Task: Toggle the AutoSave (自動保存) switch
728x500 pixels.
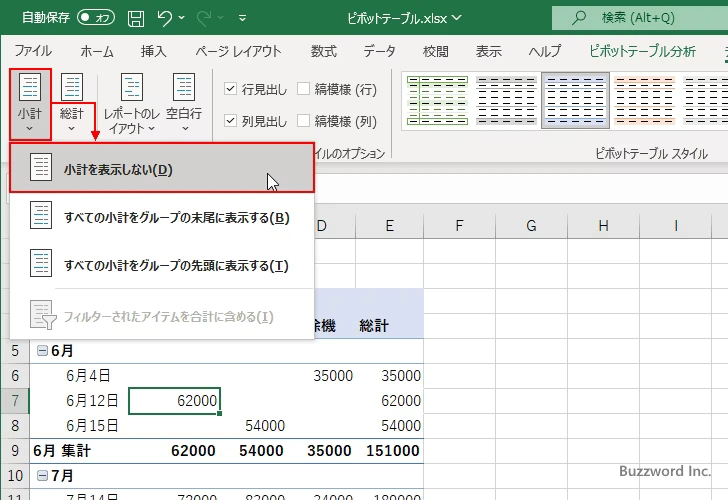Action: [96, 18]
